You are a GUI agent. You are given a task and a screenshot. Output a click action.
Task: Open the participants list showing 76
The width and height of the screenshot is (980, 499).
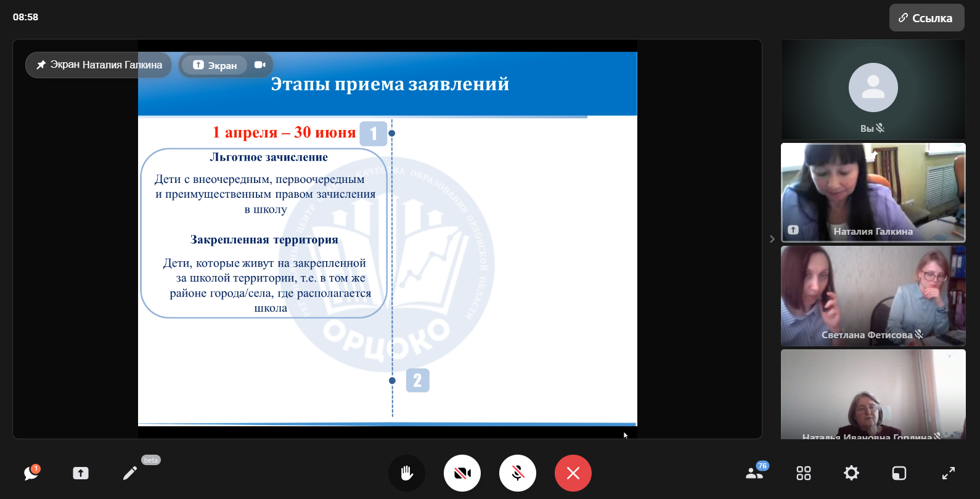754,473
